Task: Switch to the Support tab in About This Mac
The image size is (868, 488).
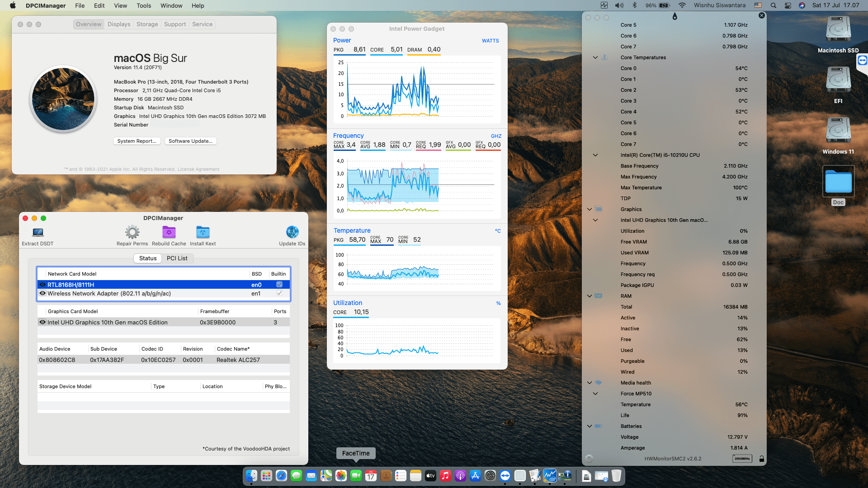Action: tap(175, 24)
